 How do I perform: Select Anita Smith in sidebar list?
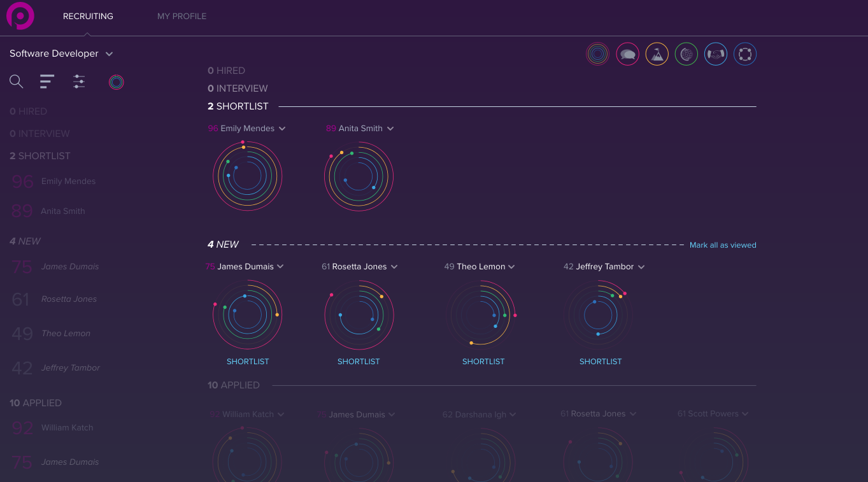tap(49, 211)
